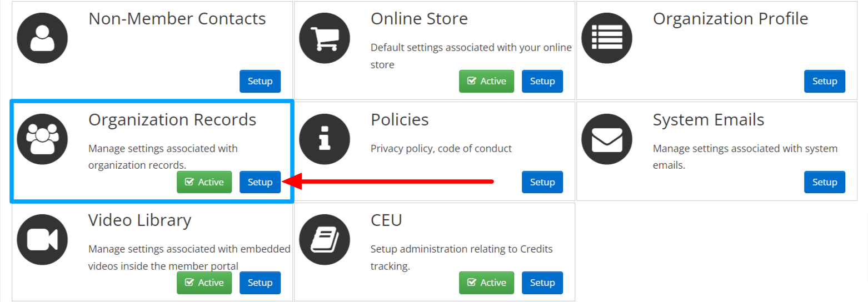Open Setup for Organization Profile
The image size is (868, 302).
pyautogui.click(x=825, y=81)
